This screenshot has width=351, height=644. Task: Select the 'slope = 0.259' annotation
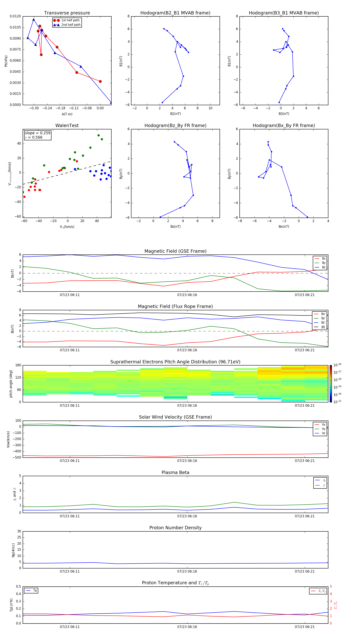point(38,133)
